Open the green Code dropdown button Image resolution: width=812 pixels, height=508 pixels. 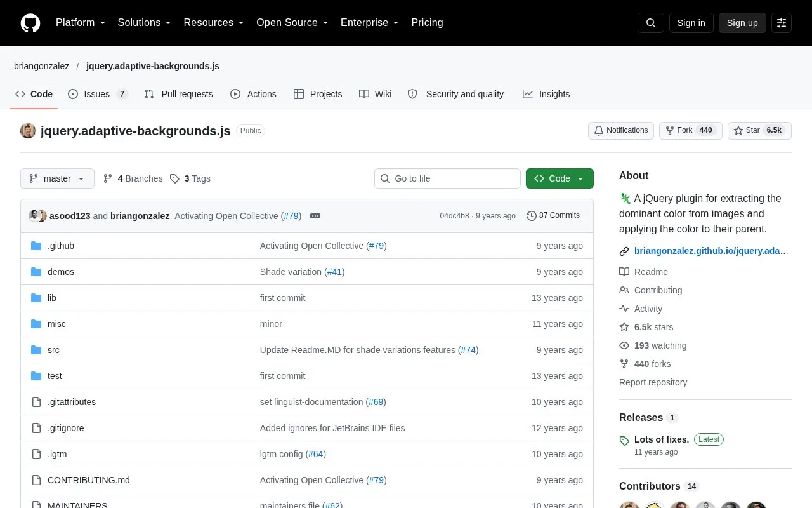click(560, 178)
